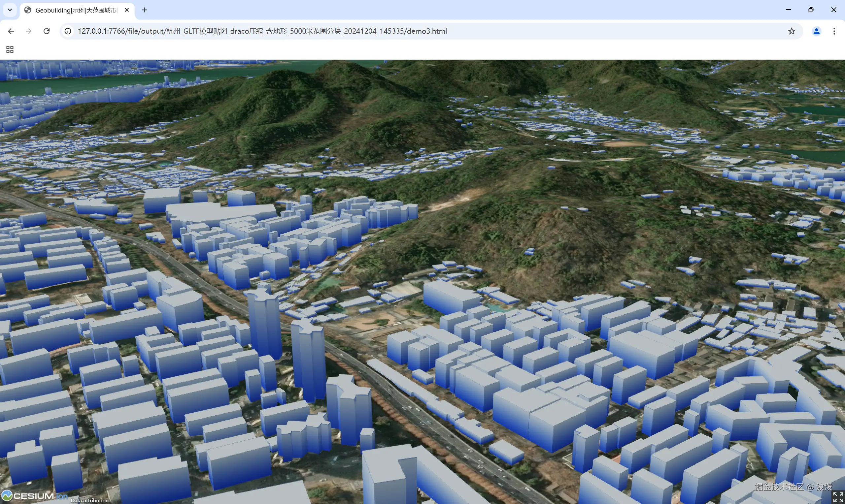
Task: Click the Cesium ion logo
Action: coord(34,496)
